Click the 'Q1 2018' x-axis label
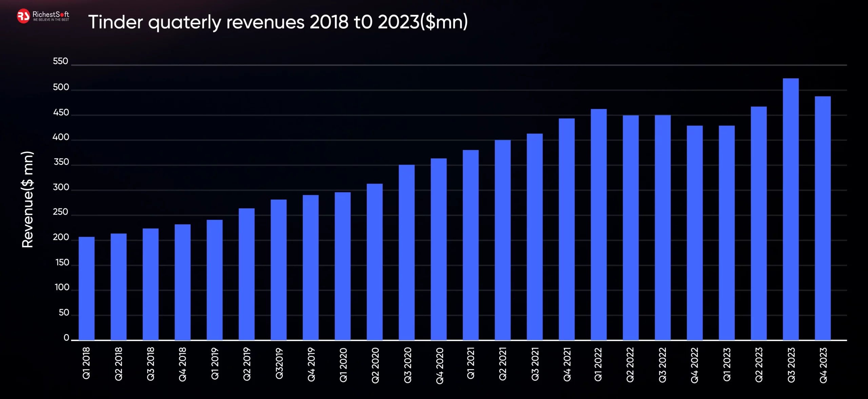Viewport: 868px width, 399px height. coord(86,363)
